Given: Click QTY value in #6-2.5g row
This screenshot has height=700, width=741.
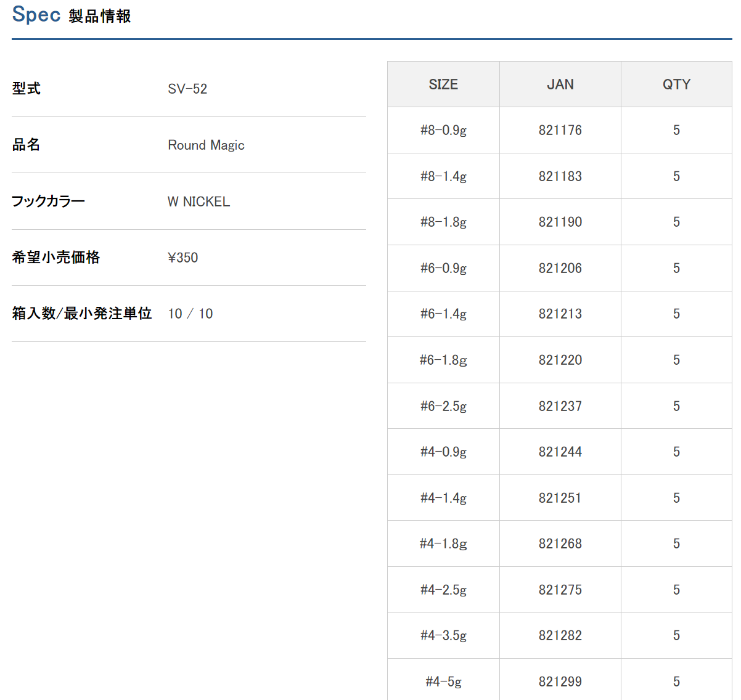Looking at the screenshot, I should [676, 406].
